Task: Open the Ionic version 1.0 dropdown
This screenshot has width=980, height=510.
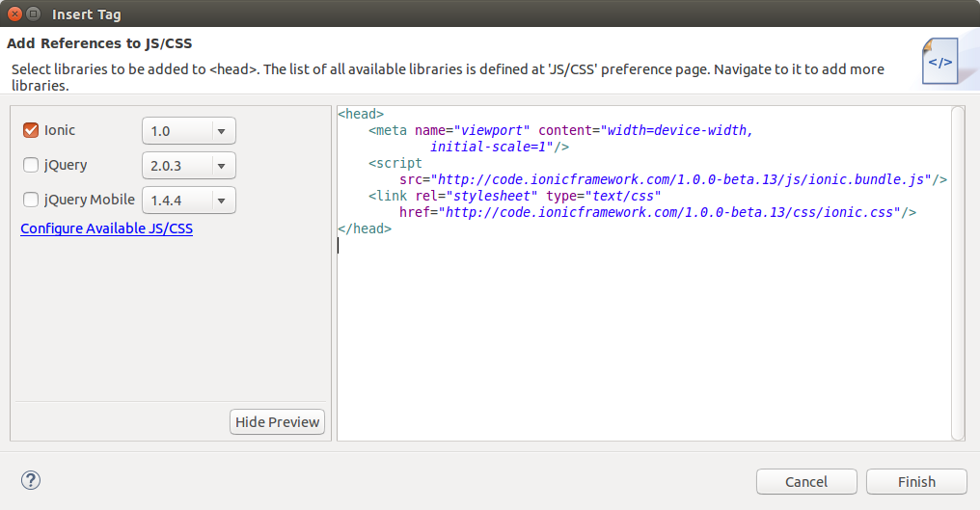Action: click(x=189, y=131)
